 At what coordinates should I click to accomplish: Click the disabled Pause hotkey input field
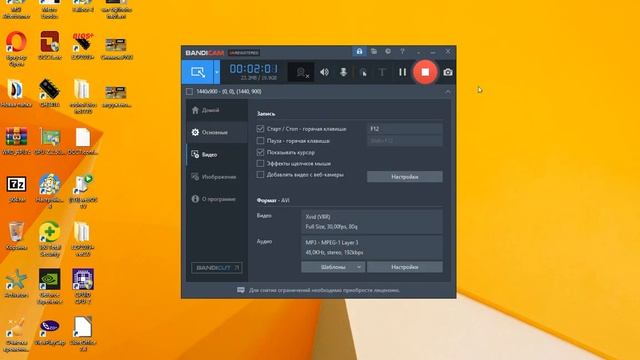404,140
